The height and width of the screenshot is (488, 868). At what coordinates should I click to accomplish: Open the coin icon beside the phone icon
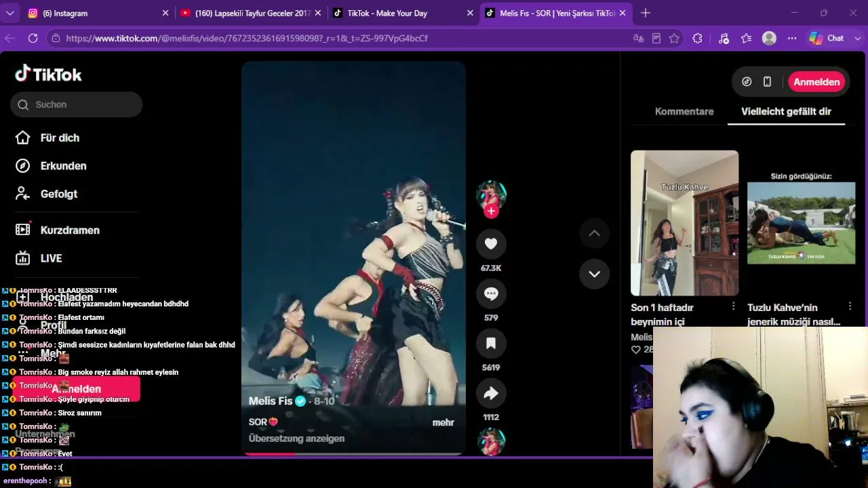click(x=747, y=82)
